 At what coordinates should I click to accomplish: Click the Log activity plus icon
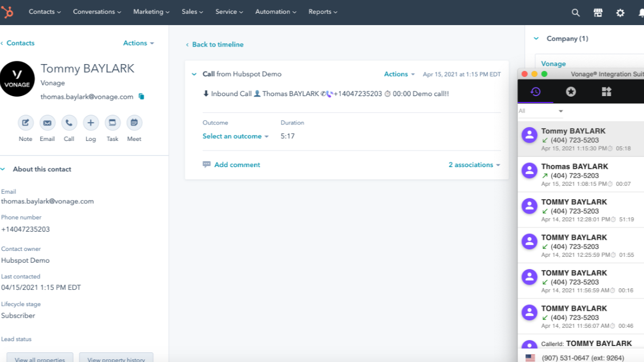click(x=91, y=123)
